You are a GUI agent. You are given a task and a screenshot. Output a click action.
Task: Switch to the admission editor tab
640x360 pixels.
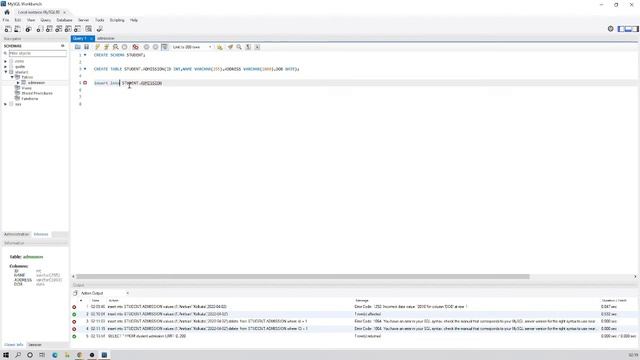pyautogui.click(x=106, y=38)
